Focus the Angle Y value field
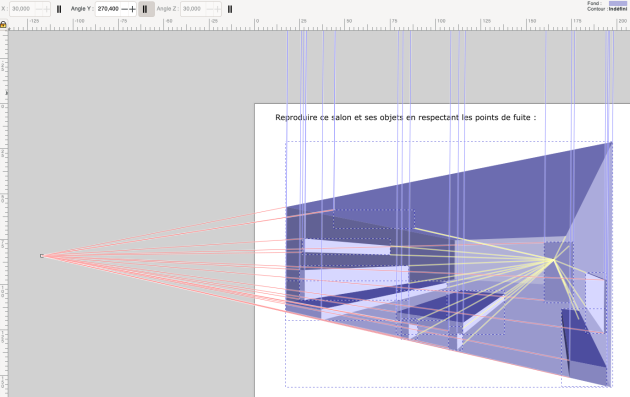The height and width of the screenshot is (397, 630). (x=108, y=9)
